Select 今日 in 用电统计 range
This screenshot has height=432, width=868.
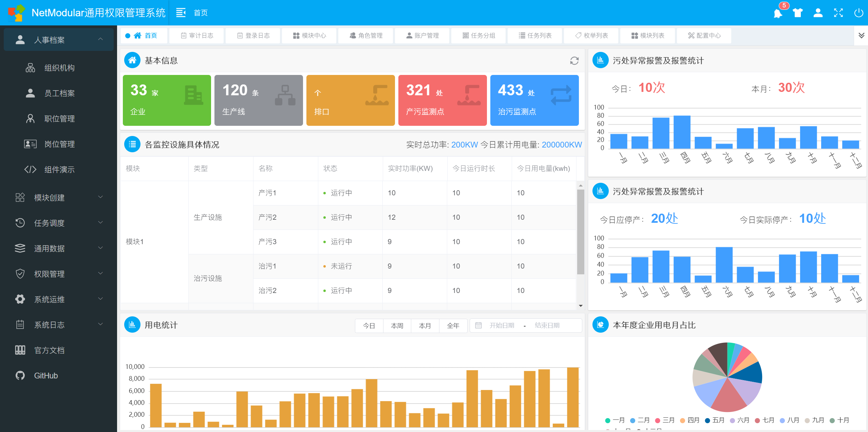(x=369, y=326)
